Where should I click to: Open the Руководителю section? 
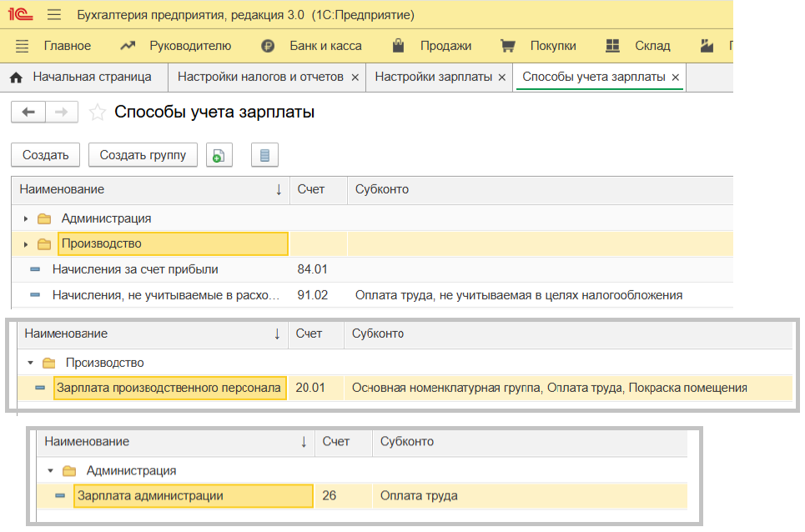tap(190, 46)
